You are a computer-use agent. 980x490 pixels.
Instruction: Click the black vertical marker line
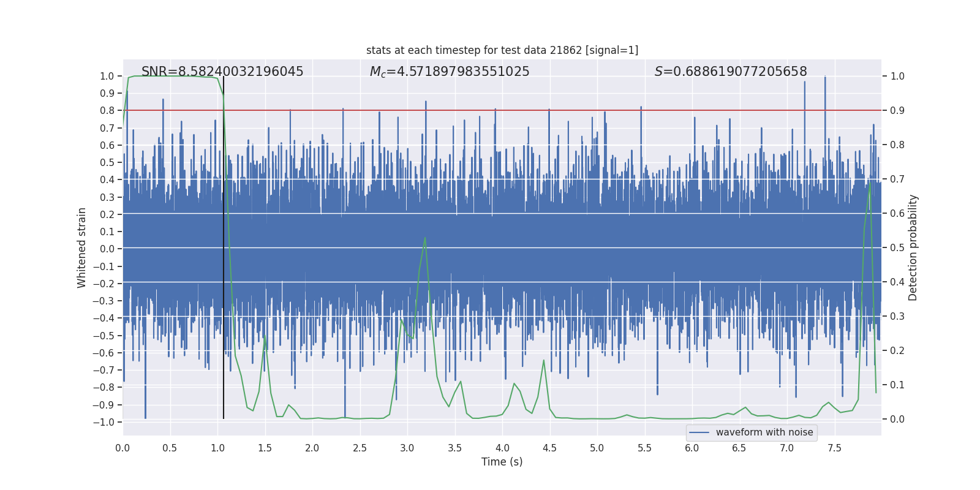click(224, 247)
